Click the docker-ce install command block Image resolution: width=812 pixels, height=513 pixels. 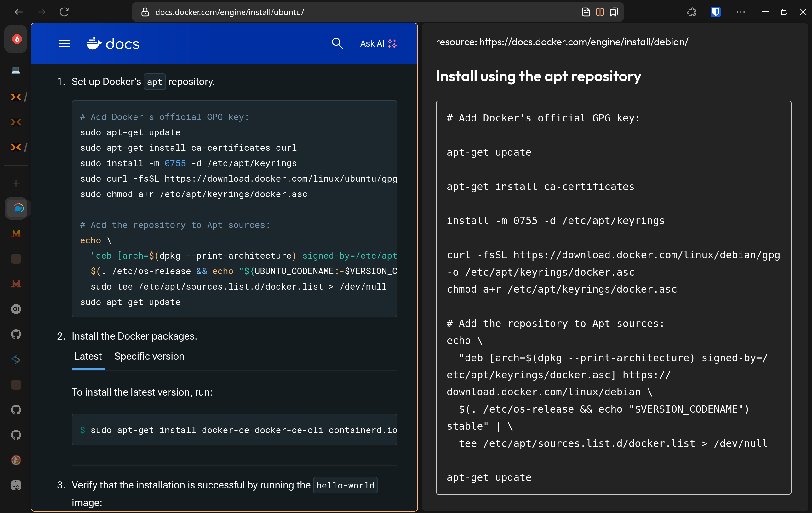[x=234, y=430]
